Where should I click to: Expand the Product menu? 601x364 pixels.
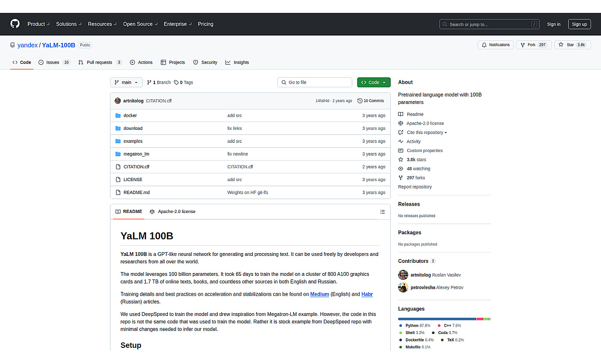pyautogui.click(x=38, y=24)
